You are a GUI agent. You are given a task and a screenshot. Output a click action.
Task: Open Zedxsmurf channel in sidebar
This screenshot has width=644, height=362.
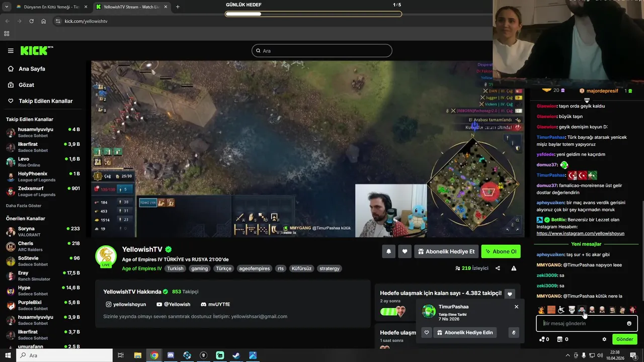tap(42, 191)
